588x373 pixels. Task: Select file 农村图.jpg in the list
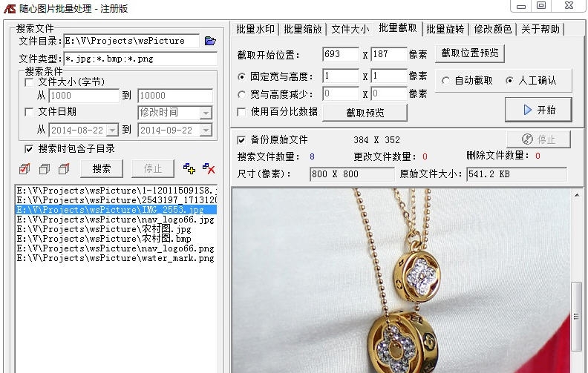point(117,229)
